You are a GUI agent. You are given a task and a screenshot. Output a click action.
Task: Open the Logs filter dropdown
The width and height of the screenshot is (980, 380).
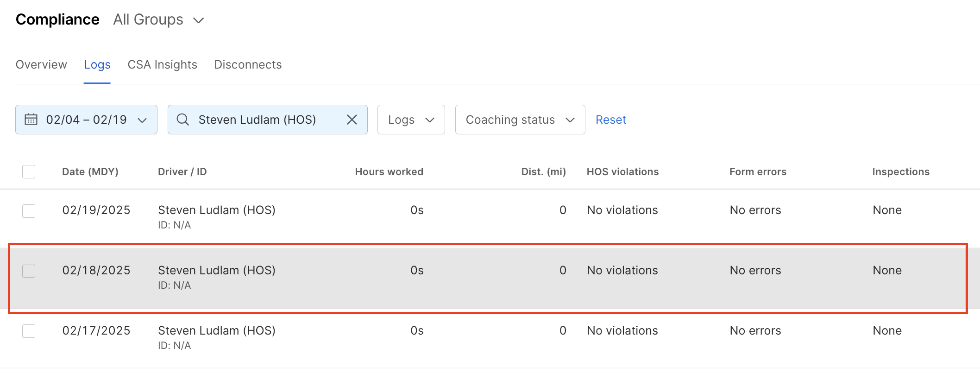point(411,120)
